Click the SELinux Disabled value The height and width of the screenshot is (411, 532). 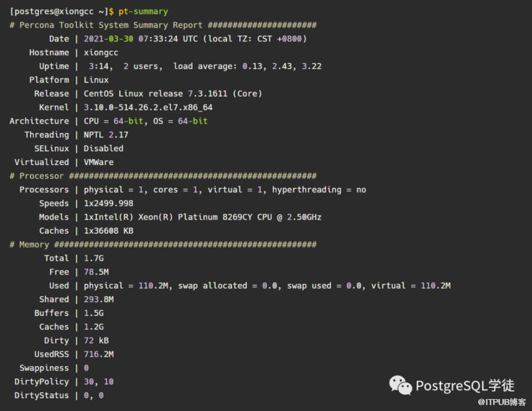103,149
